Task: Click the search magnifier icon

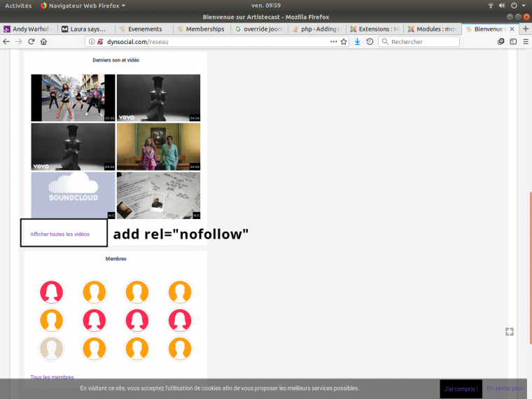Action: coord(385,42)
